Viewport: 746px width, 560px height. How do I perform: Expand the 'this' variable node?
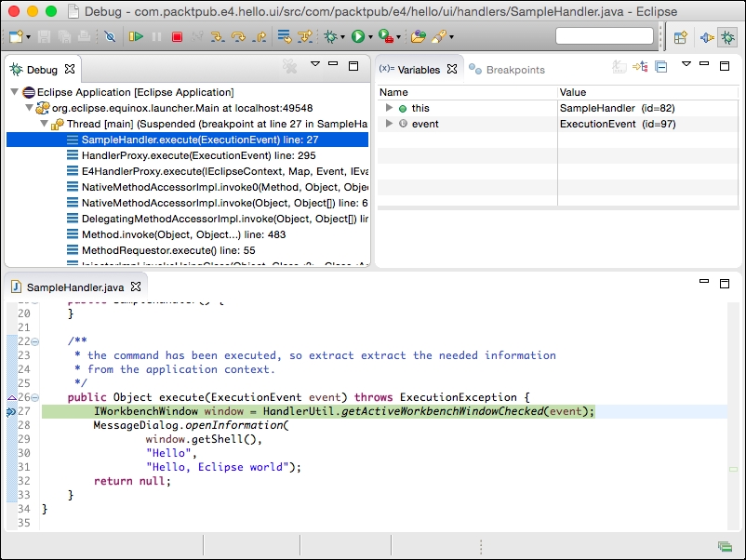(390, 108)
